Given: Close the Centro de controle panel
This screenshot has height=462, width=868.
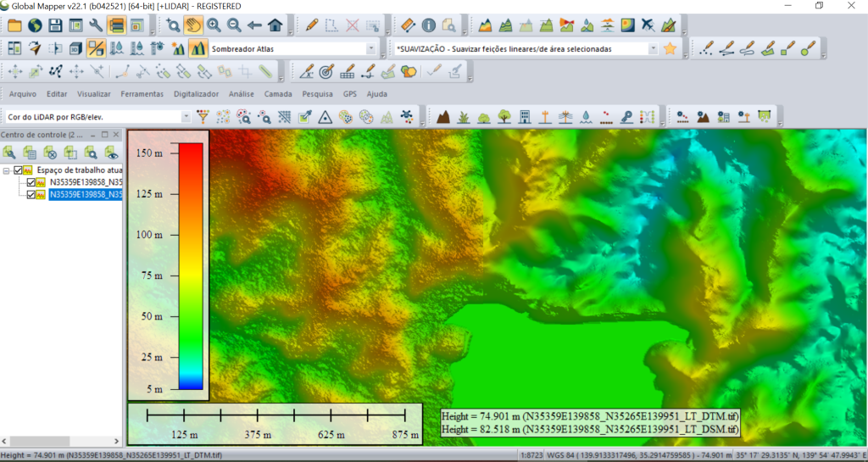Looking at the screenshot, I should pyautogui.click(x=117, y=135).
